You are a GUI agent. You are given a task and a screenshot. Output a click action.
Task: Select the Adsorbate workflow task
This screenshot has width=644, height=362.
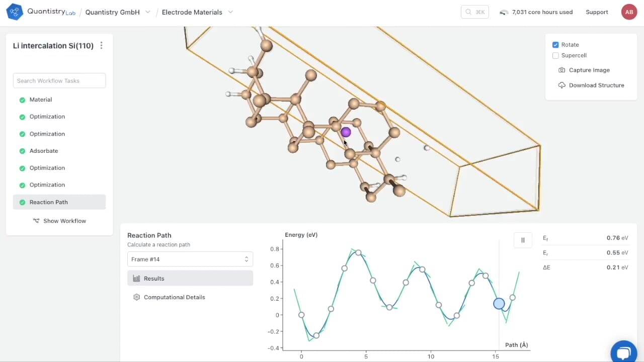(59, 151)
